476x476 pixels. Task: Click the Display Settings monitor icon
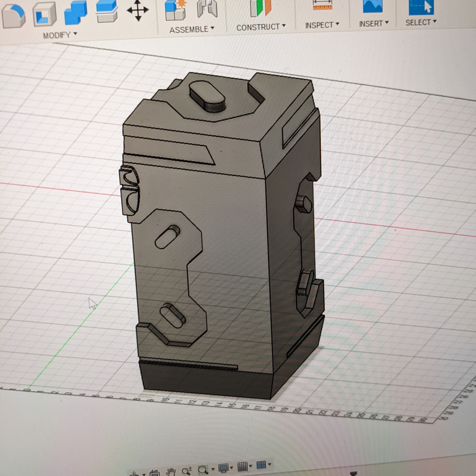(224, 467)
